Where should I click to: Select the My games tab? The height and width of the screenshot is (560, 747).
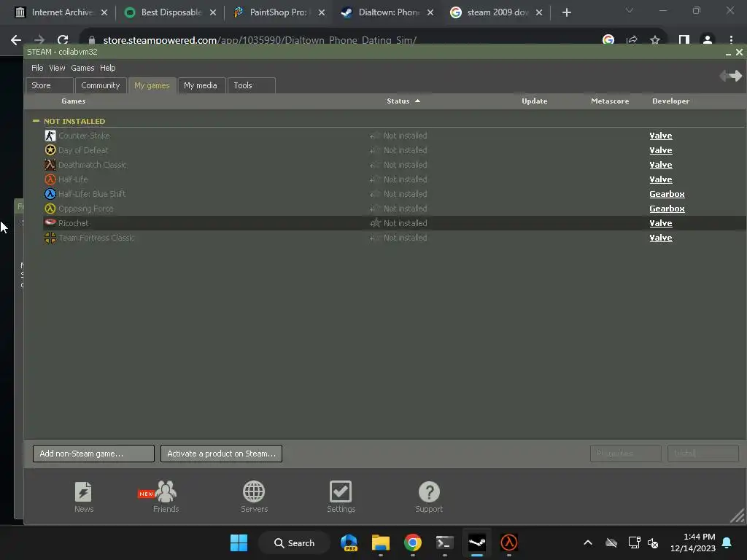(x=152, y=85)
